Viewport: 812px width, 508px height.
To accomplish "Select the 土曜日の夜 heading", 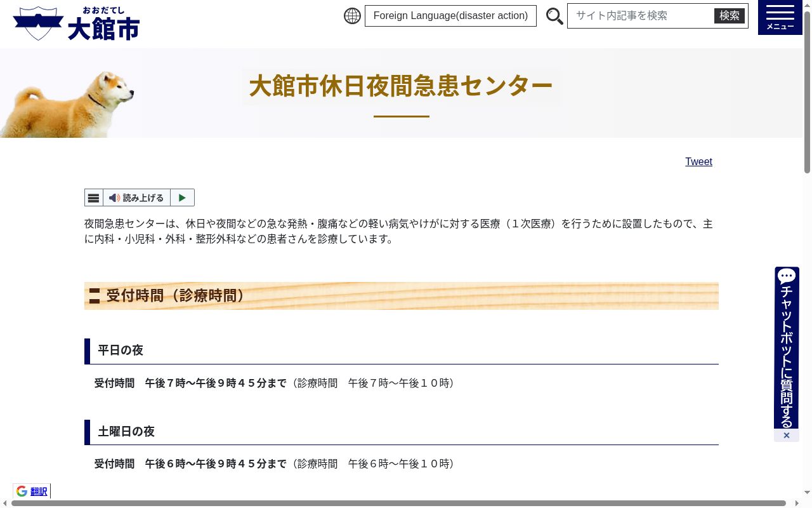I will 126,432.
